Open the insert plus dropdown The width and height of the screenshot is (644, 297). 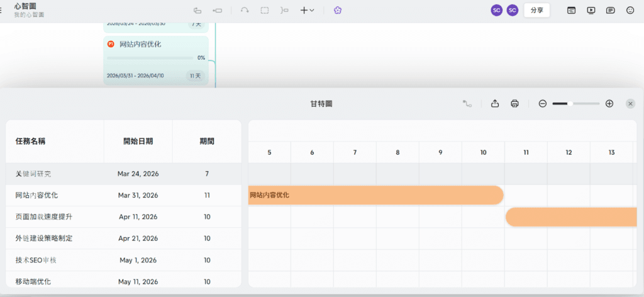307,10
